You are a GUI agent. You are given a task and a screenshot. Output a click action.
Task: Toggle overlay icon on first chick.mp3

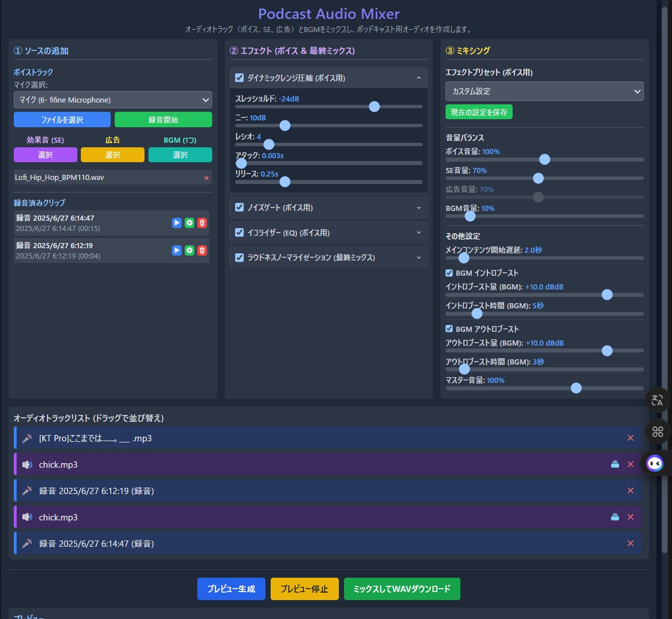(615, 464)
